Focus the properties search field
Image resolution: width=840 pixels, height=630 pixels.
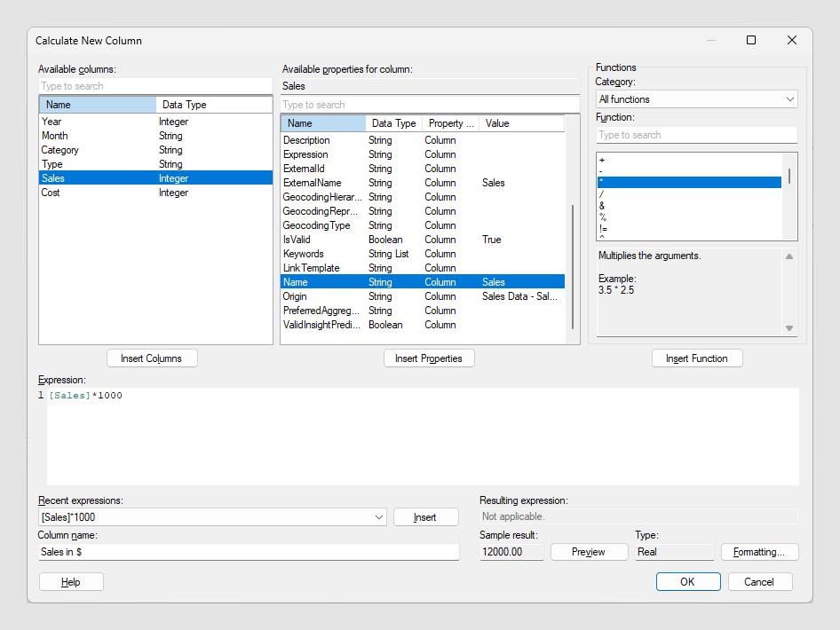(430, 105)
